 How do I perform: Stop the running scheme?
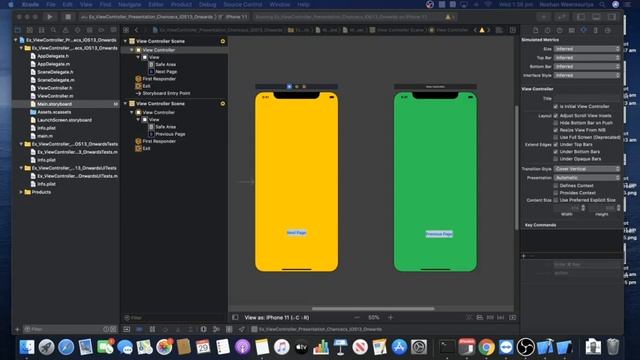click(68, 17)
